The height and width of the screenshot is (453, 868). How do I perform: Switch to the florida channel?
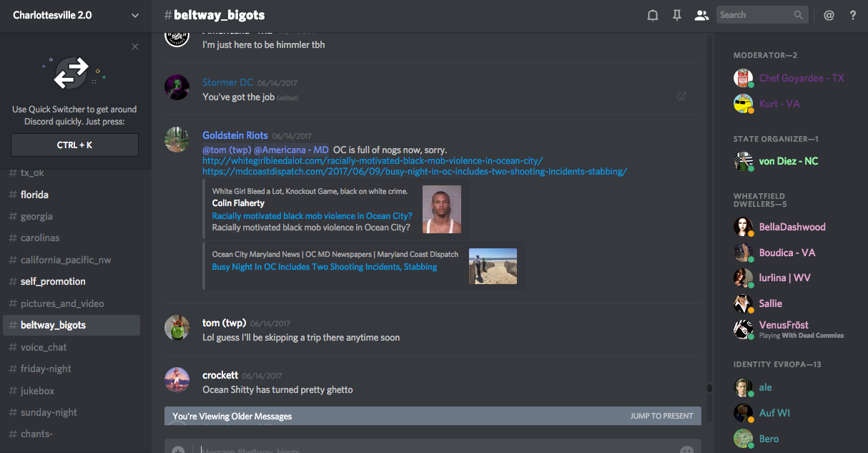click(34, 195)
